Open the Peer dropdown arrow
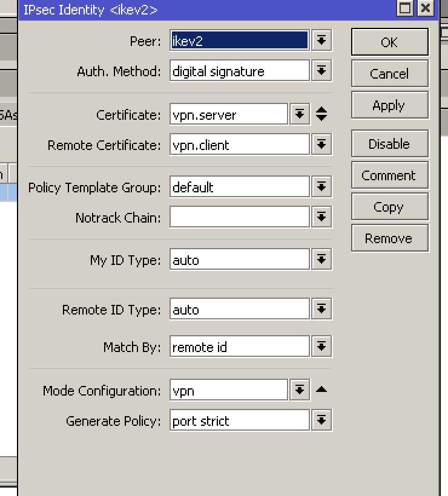Viewport: 448px width, 496px height. tap(321, 41)
